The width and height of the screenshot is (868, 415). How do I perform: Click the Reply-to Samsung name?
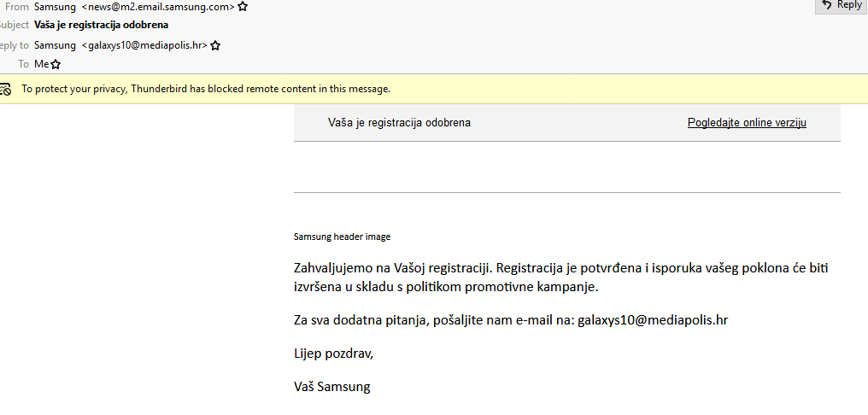point(55,45)
